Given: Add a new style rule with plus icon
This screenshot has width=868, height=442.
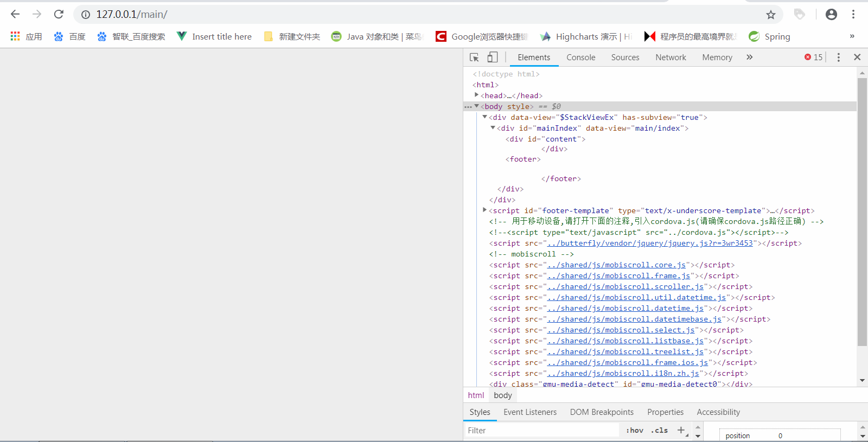Looking at the screenshot, I should [681, 430].
